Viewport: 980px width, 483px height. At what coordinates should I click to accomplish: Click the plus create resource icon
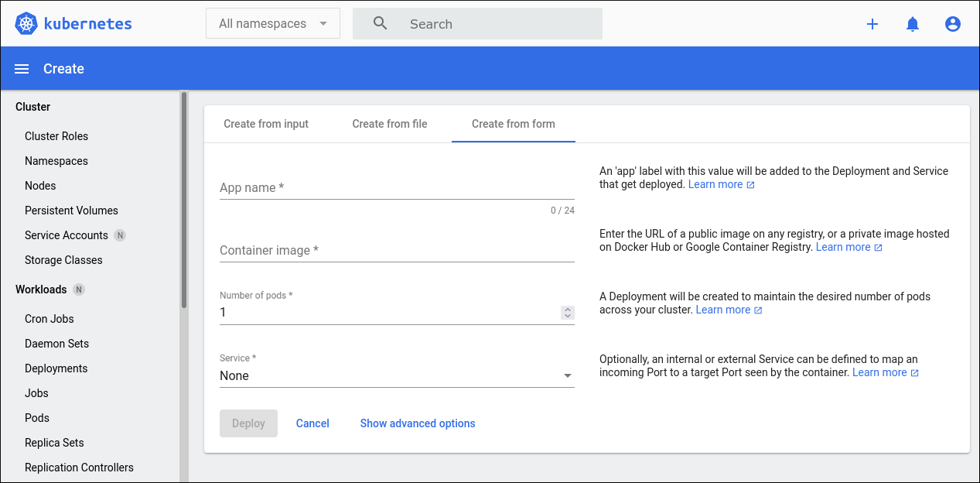point(872,24)
